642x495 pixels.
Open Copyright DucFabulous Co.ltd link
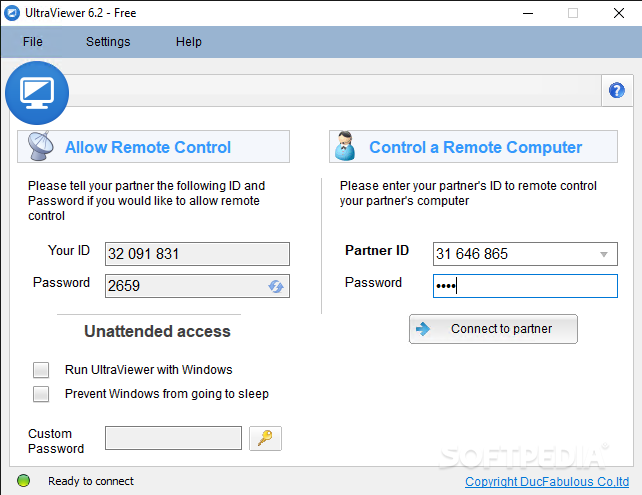point(547,481)
